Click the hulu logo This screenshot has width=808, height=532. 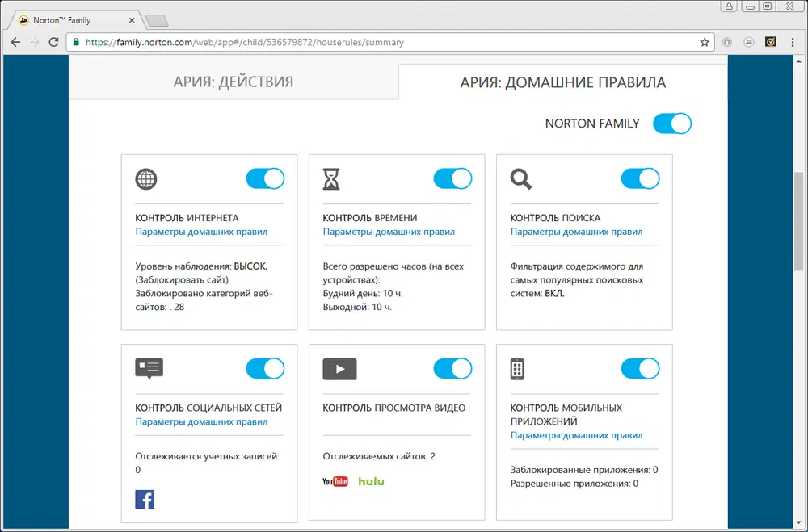point(371,481)
